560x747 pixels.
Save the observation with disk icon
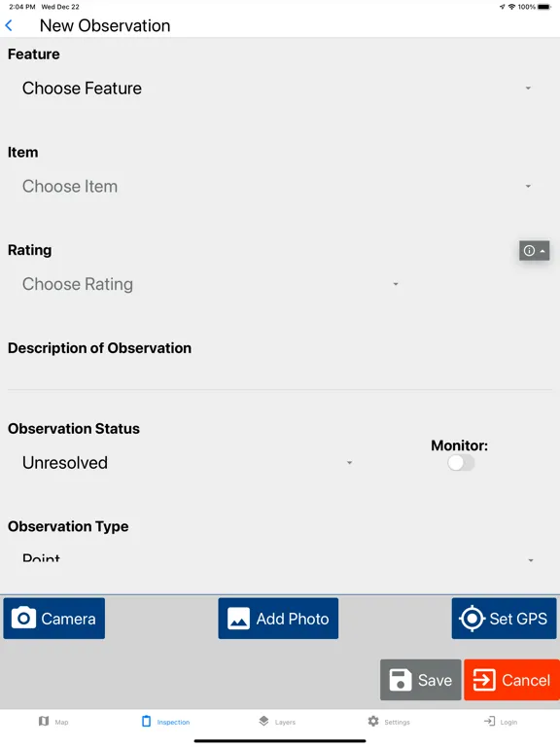pyautogui.click(x=420, y=680)
